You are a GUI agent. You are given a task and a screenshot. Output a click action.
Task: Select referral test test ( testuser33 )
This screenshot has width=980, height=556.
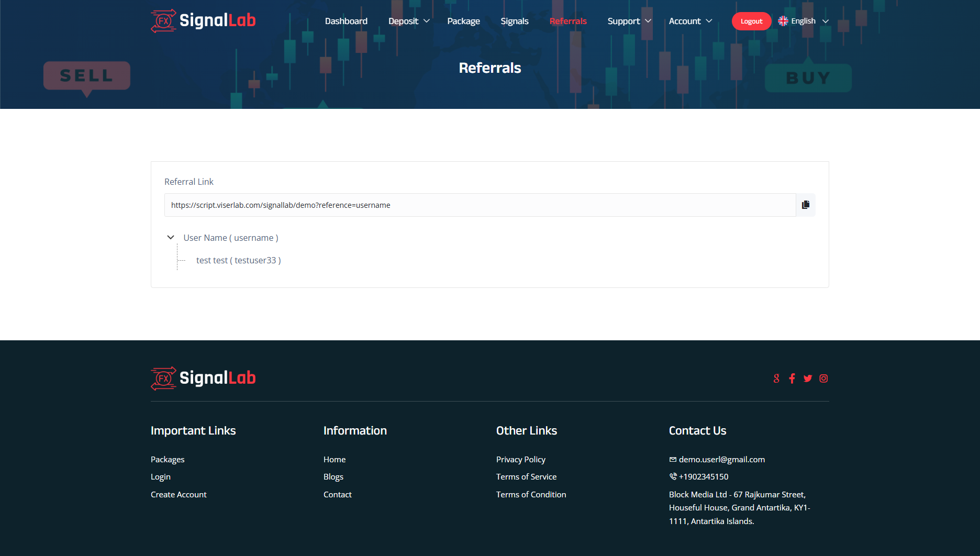(238, 260)
